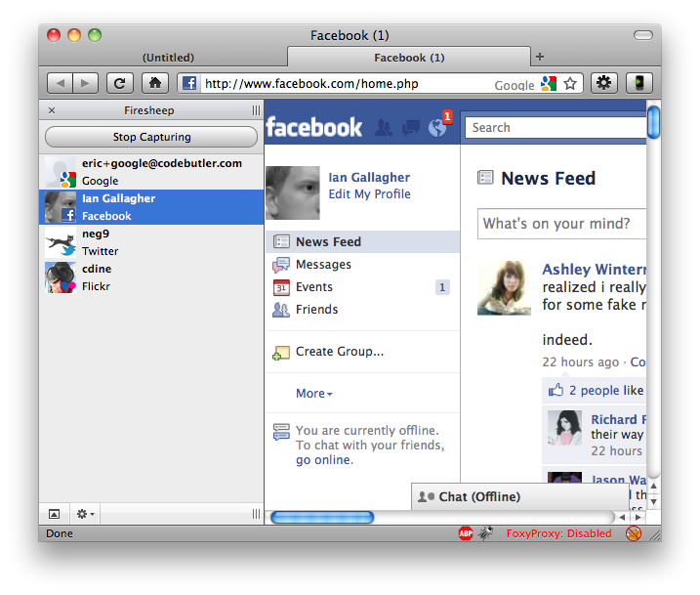Click the Done status bar text
This screenshot has width=700, height=595.
click(60, 533)
